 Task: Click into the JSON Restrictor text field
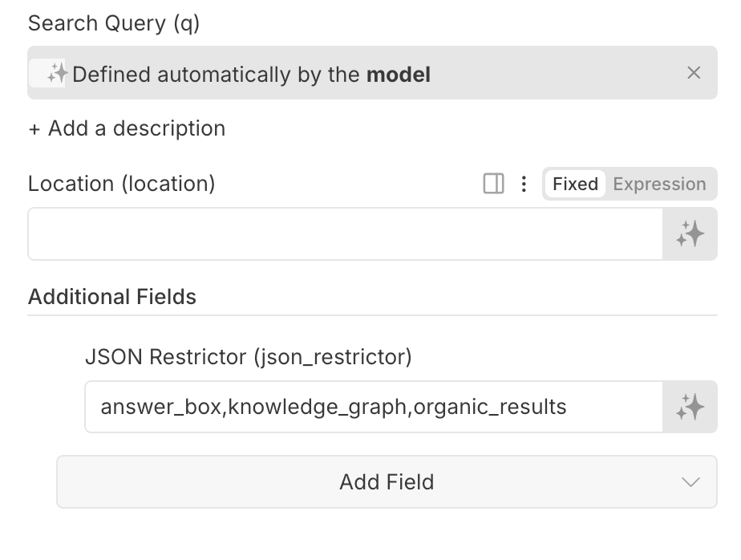[373, 407]
